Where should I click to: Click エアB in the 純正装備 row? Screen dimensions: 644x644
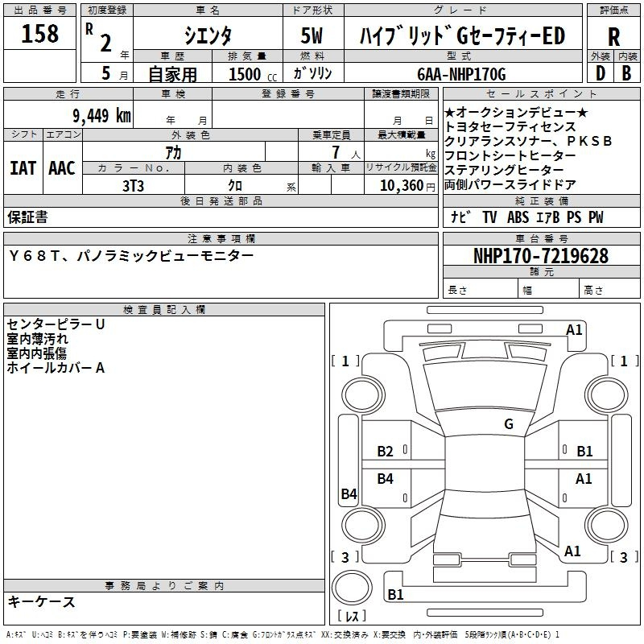548,217
